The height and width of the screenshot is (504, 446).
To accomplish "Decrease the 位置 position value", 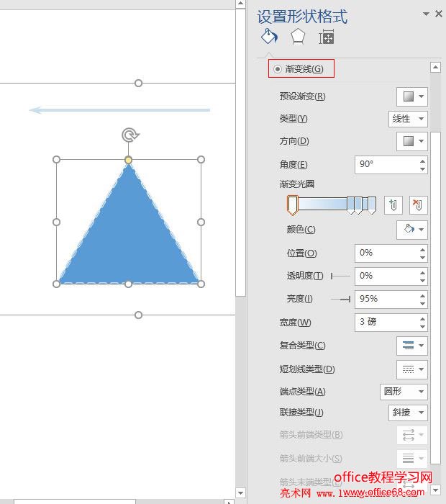I will point(422,258).
